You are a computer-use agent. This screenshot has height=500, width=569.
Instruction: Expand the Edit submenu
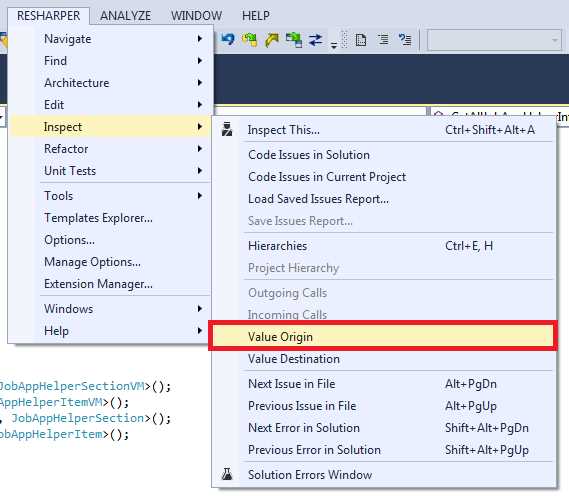click(x=111, y=104)
